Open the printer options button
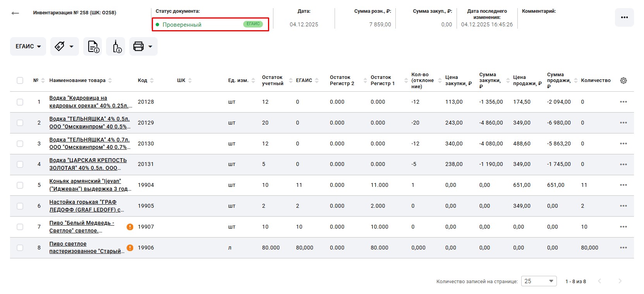 (143, 46)
